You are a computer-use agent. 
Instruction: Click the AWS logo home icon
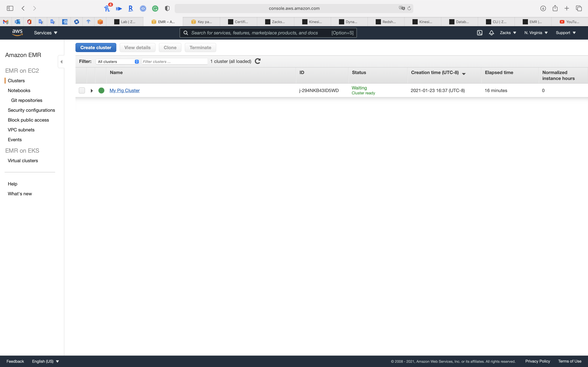17,33
